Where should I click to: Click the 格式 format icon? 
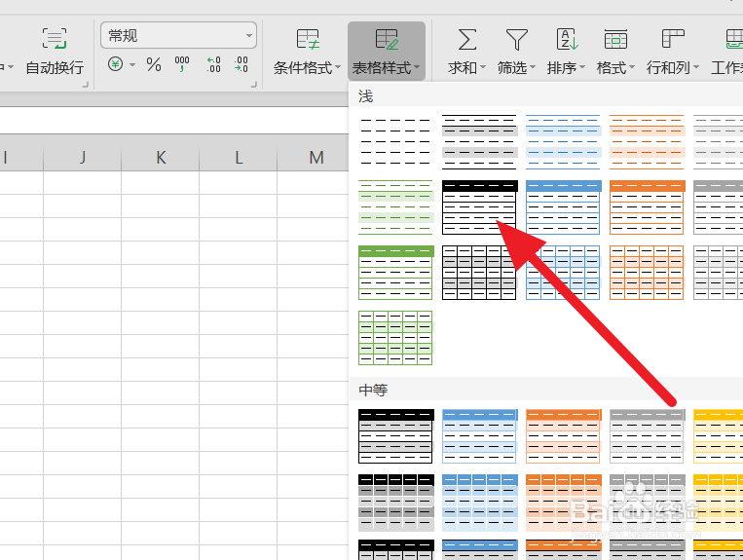pyautogui.click(x=615, y=39)
